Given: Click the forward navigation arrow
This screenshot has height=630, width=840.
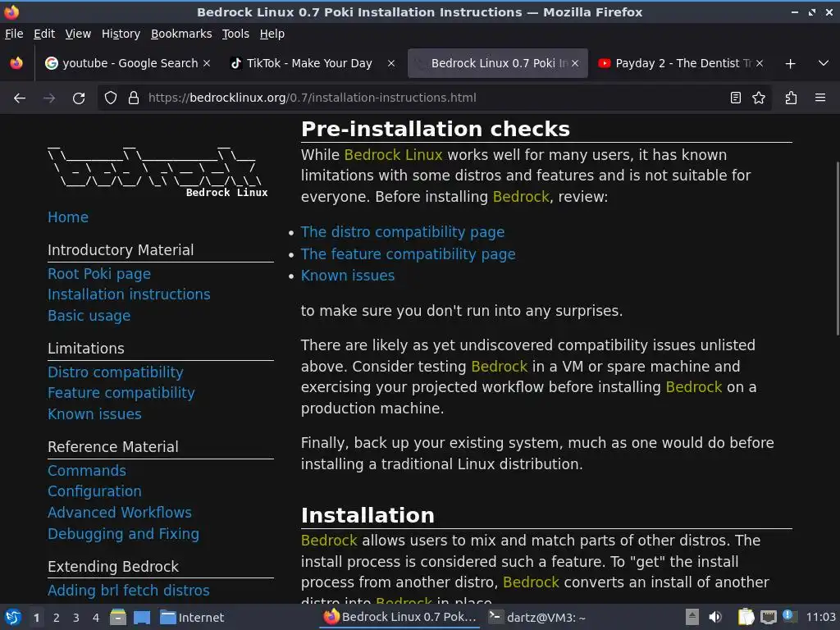Looking at the screenshot, I should click(49, 98).
